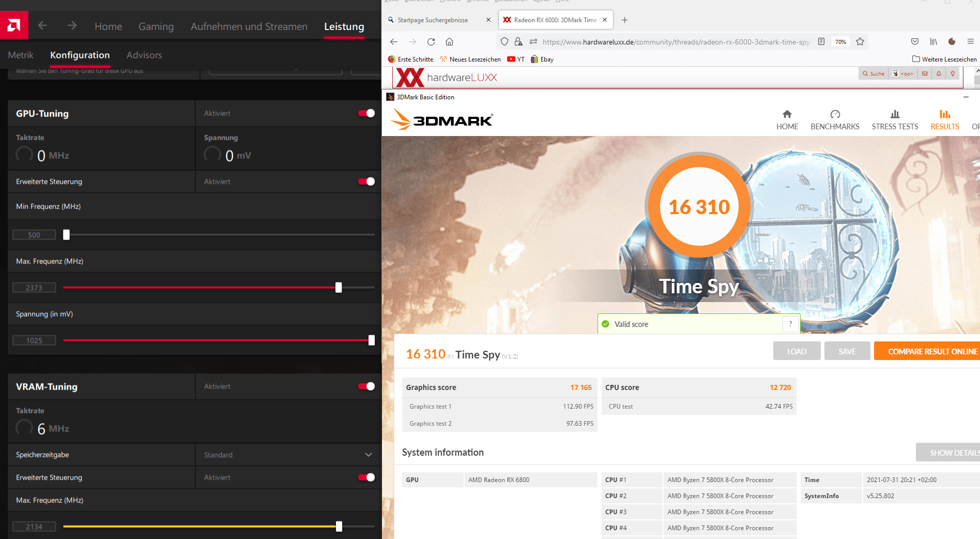The height and width of the screenshot is (539, 980).
Task: Click the Max. Frequenz value field 2373
Action: tap(34, 288)
